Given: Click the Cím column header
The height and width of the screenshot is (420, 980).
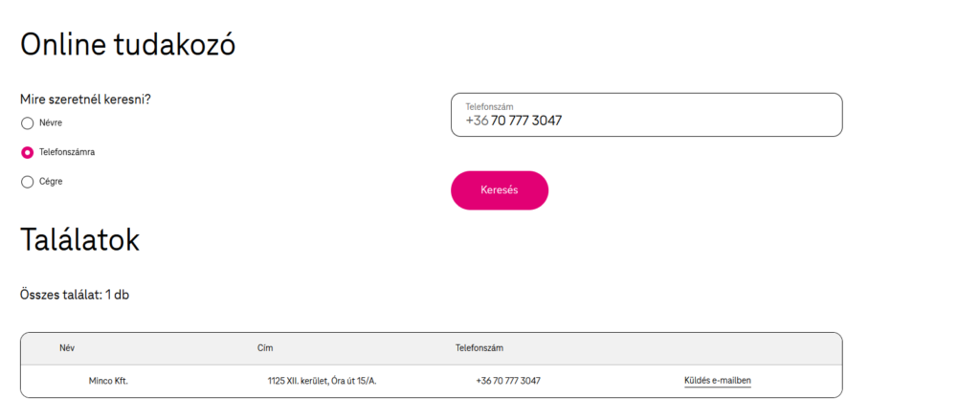Looking at the screenshot, I should tap(265, 348).
